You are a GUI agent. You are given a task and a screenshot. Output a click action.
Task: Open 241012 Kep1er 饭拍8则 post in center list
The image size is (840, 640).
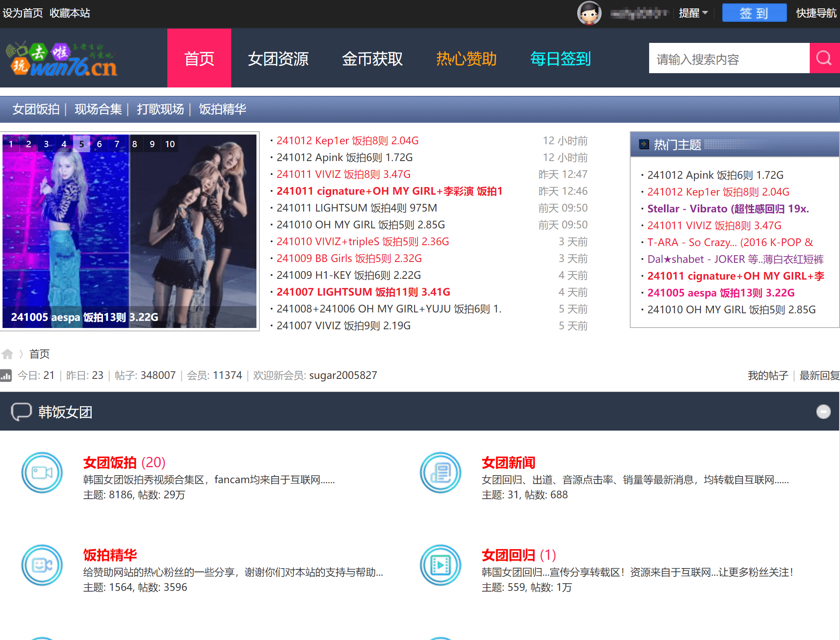(x=348, y=140)
